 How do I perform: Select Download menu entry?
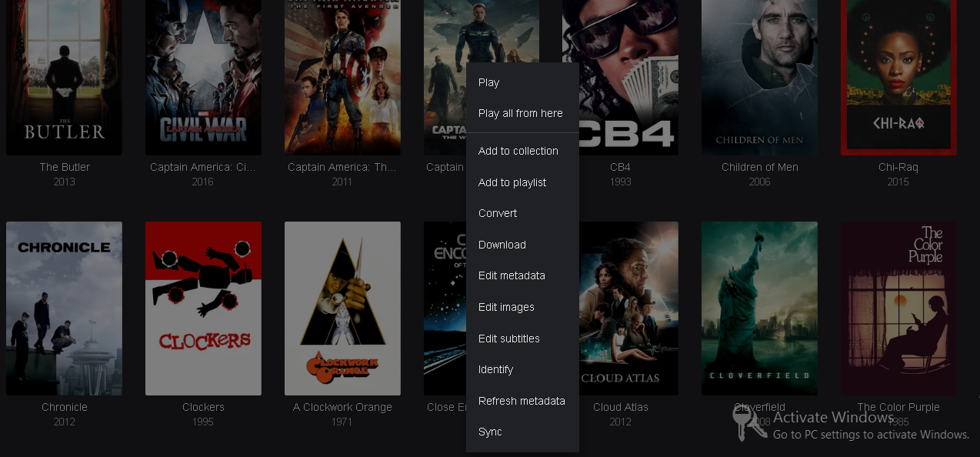tap(522, 245)
